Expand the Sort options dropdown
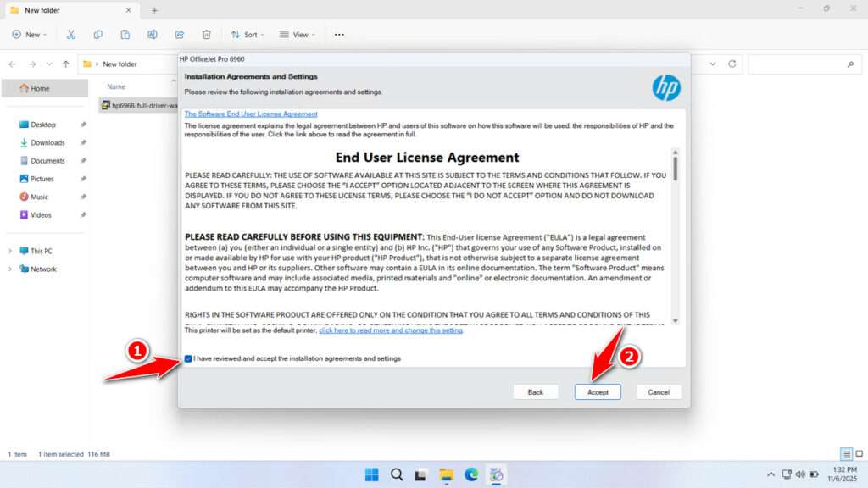The width and height of the screenshot is (868, 488). 247,34
